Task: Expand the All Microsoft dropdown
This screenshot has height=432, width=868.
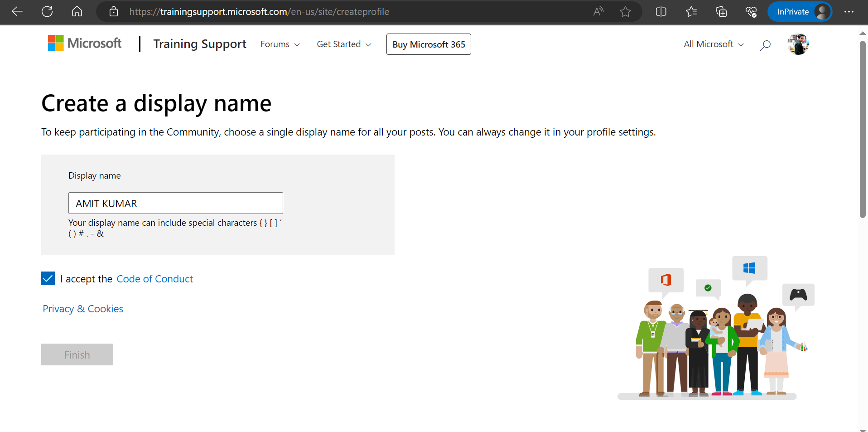Action: (x=714, y=44)
